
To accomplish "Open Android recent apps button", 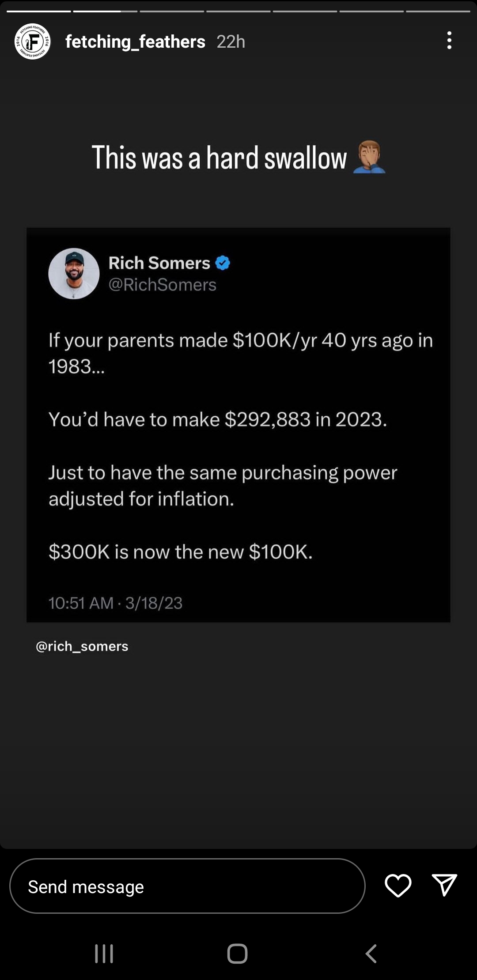I will pos(104,954).
